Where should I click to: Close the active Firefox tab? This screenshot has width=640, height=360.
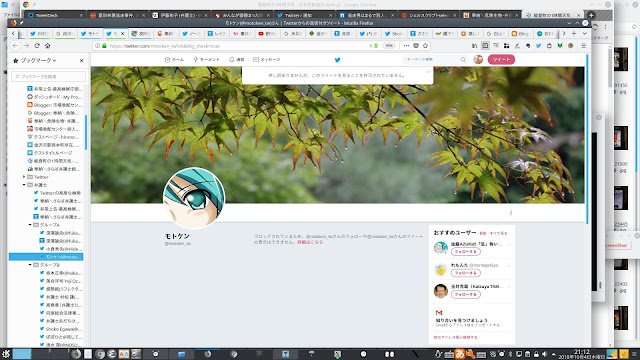122,33
